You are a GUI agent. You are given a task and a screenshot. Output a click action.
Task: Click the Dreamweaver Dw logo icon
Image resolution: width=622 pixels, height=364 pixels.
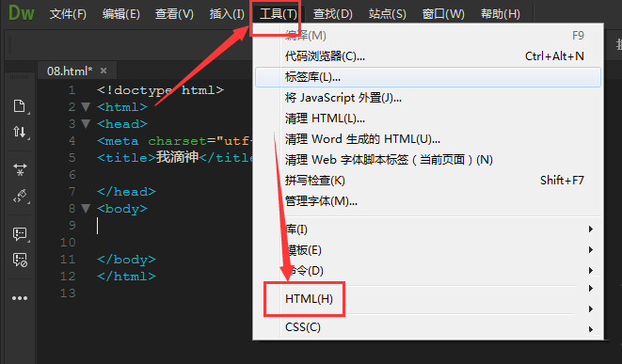[22, 12]
